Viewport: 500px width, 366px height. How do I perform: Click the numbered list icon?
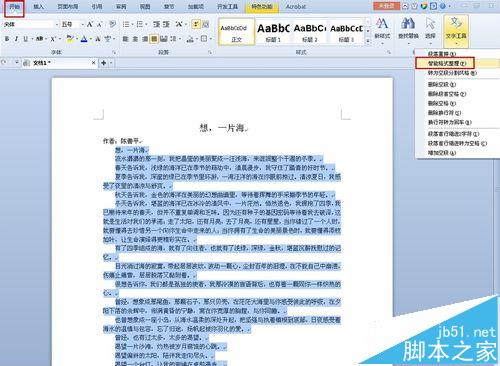140,24
